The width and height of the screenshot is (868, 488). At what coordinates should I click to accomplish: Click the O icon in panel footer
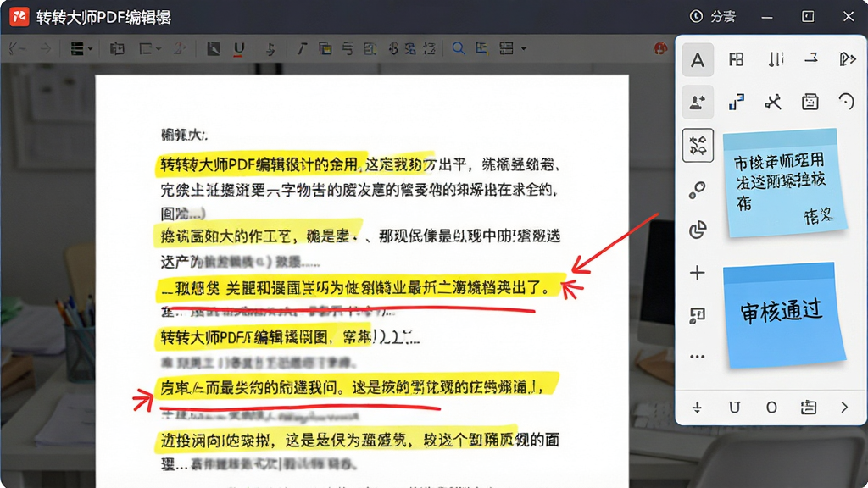coord(771,408)
